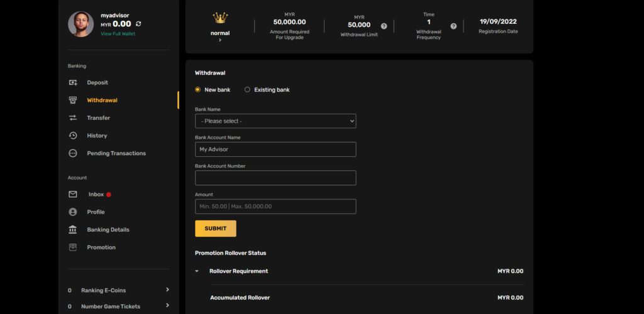This screenshot has height=314, width=644.
Task: Click the Profile person icon
Action: click(x=73, y=212)
